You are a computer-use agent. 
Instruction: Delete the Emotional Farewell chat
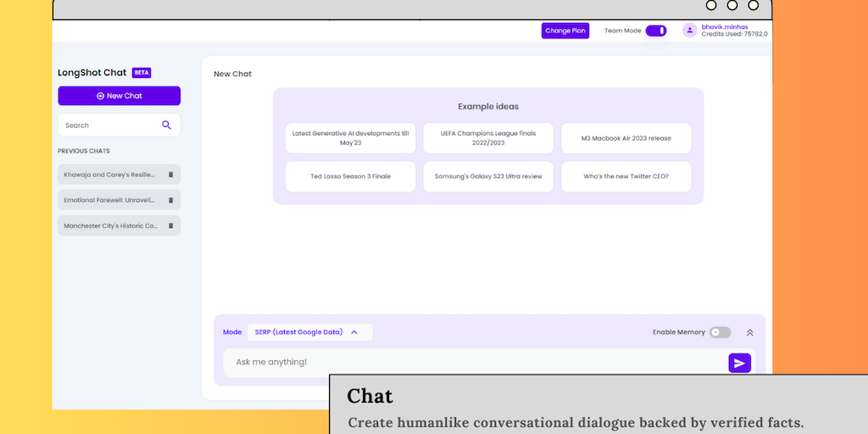pyautogui.click(x=170, y=200)
